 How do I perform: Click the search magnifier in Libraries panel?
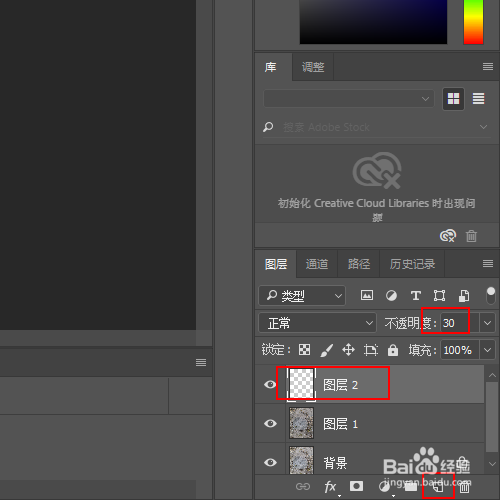point(268,127)
